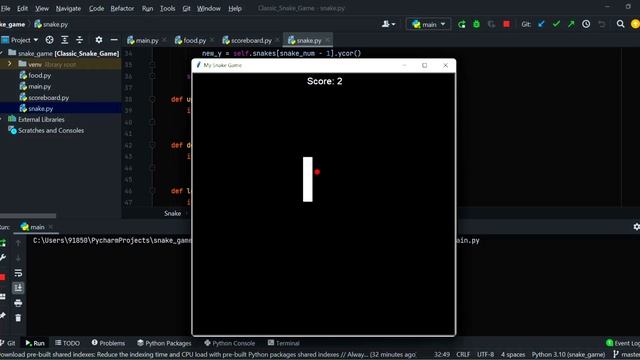Click snake.py breadcrumb in navigation bar
The image size is (640, 360).
coord(51,24)
